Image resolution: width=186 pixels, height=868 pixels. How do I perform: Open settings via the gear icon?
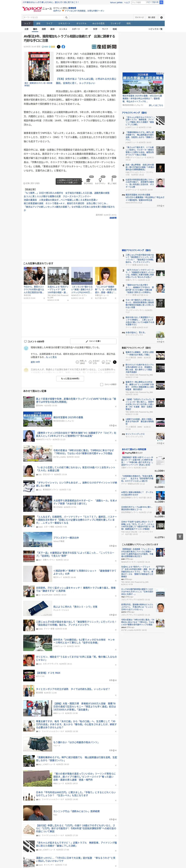point(161,17)
